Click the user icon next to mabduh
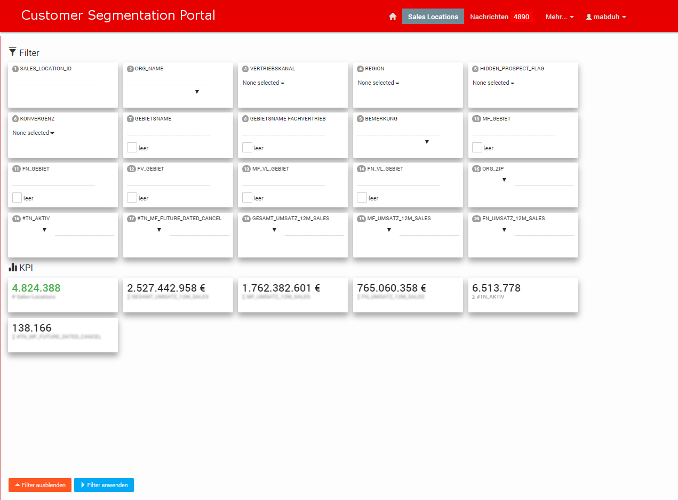The height and width of the screenshot is (500, 678). (x=589, y=17)
